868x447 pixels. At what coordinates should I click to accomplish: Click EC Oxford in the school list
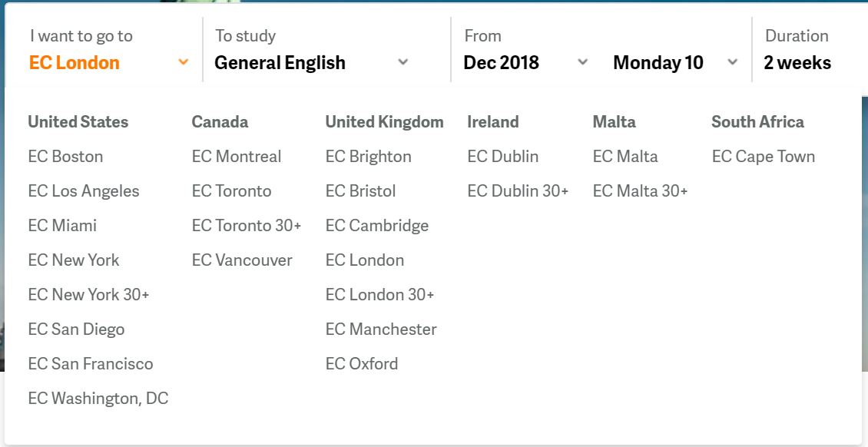click(362, 364)
